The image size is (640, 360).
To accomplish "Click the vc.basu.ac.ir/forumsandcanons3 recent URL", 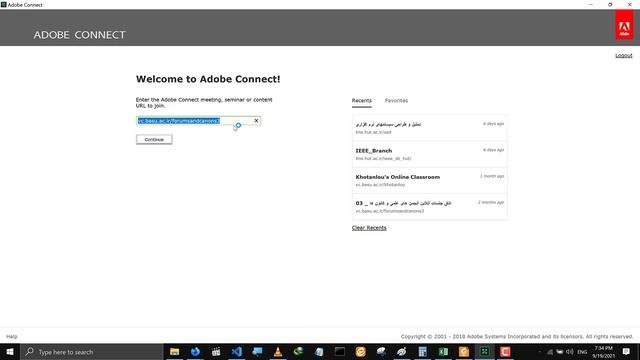I will [x=389, y=211].
